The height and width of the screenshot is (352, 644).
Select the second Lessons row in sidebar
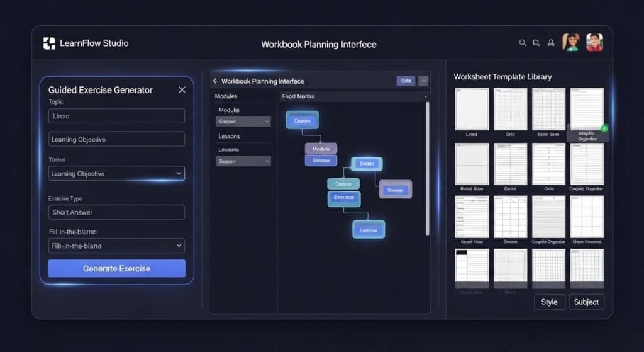click(x=229, y=149)
